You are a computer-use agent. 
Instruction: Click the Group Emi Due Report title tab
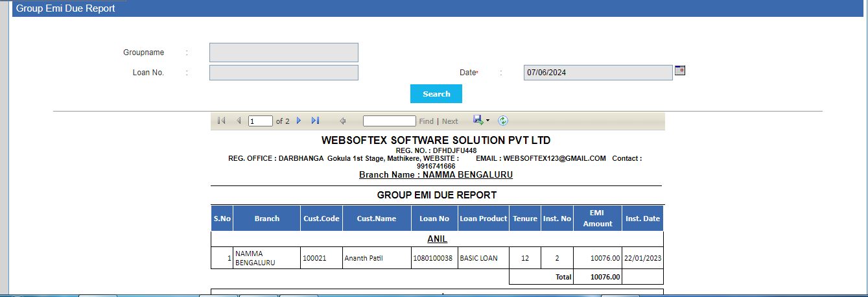(x=65, y=8)
